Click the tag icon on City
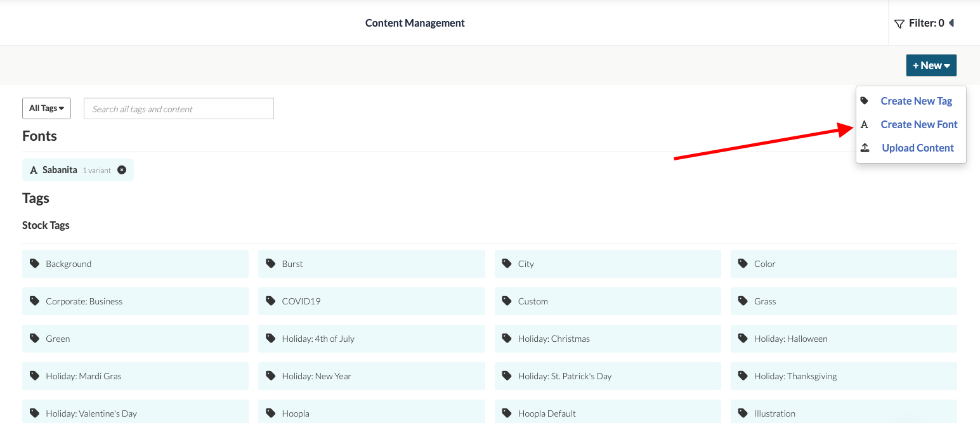This screenshot has width=980, height=423. pos(506,263)
